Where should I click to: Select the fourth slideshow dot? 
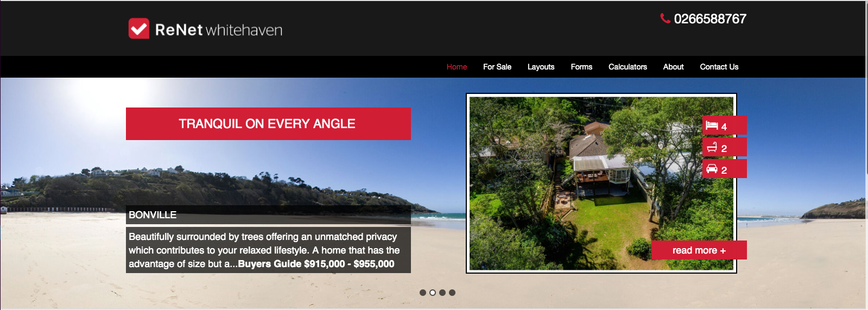click(x=452, y=293)
